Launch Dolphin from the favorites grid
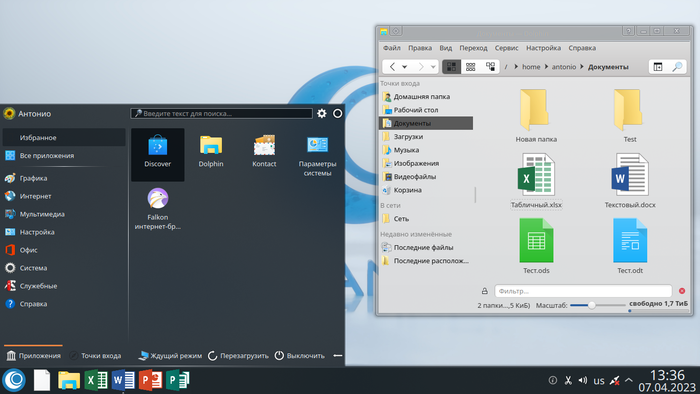This screenshot has width=700, height=394. (211, 152)
